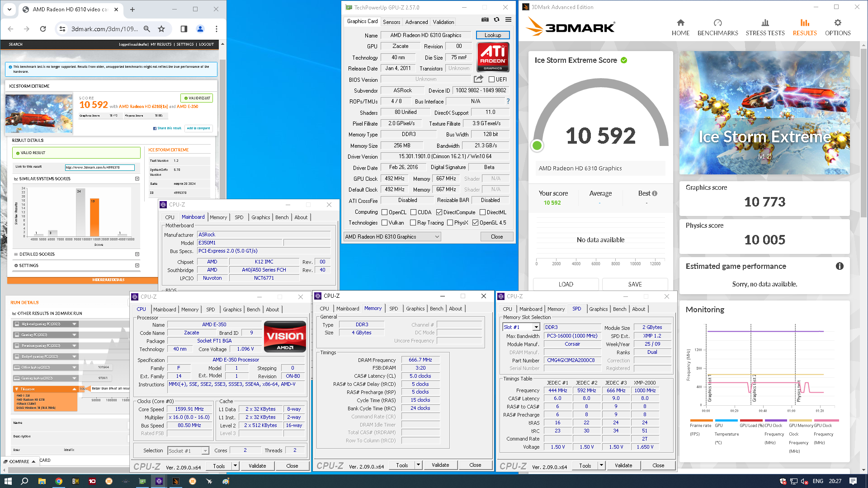Click Validate in the CPU-Z SPD window
868x488 pixels.
click(x=623, y=465)
